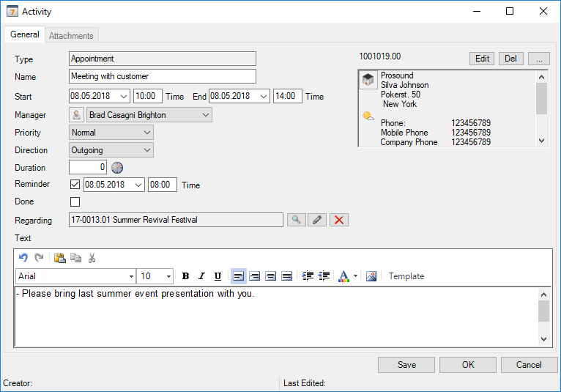Click the insert image icon
Screen dimensions: 561x392
tap(371, 276)
